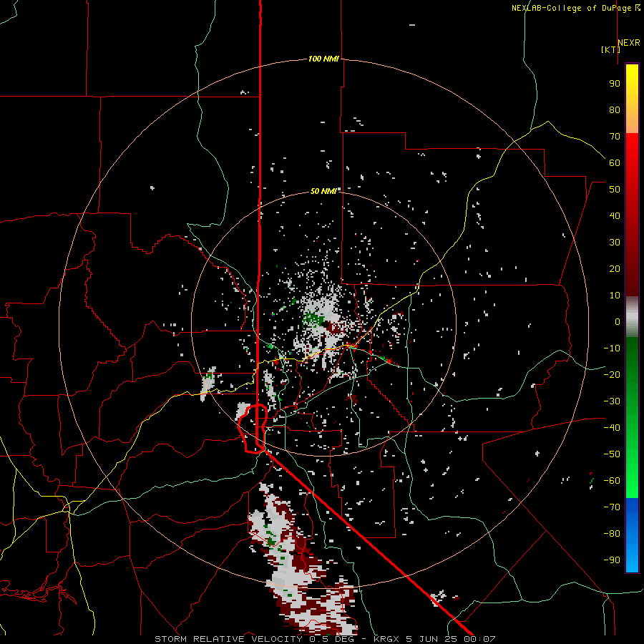Viewport: 644px width, 644px height.
Task: Click the "-20" value on the velocity scale
Action: coord(612,375)
